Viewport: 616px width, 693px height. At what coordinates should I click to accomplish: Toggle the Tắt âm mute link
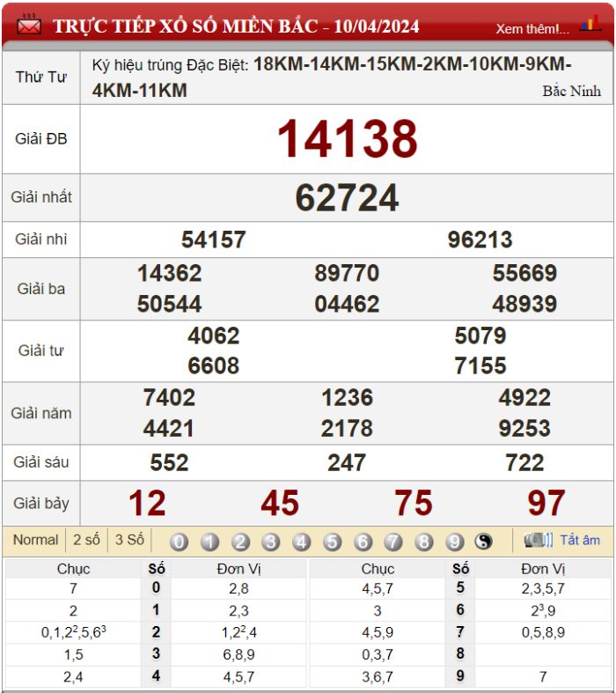click(580, 540)
